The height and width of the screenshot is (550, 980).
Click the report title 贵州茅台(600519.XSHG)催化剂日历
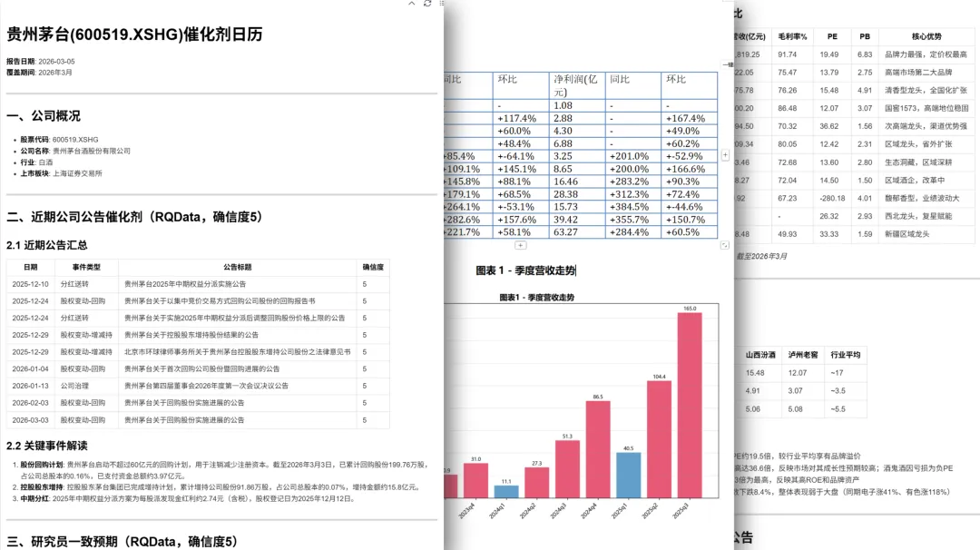click(134, 34)
